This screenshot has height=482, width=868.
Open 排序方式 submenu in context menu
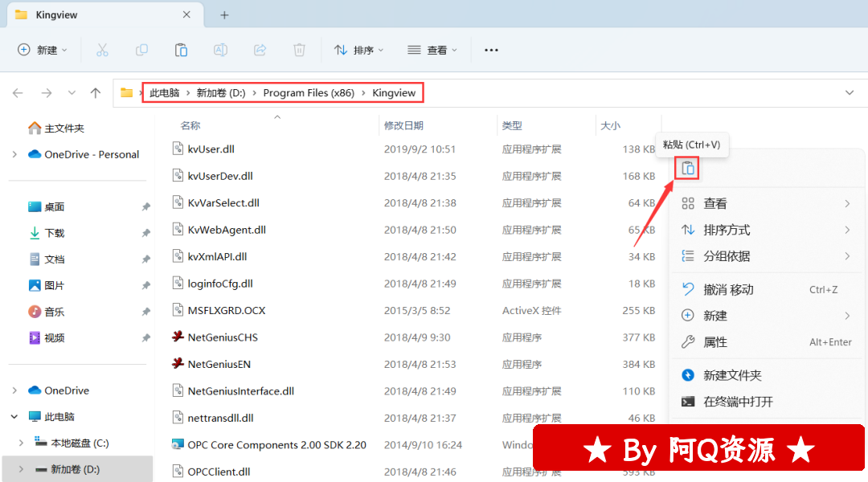click(x=767, y=230)
